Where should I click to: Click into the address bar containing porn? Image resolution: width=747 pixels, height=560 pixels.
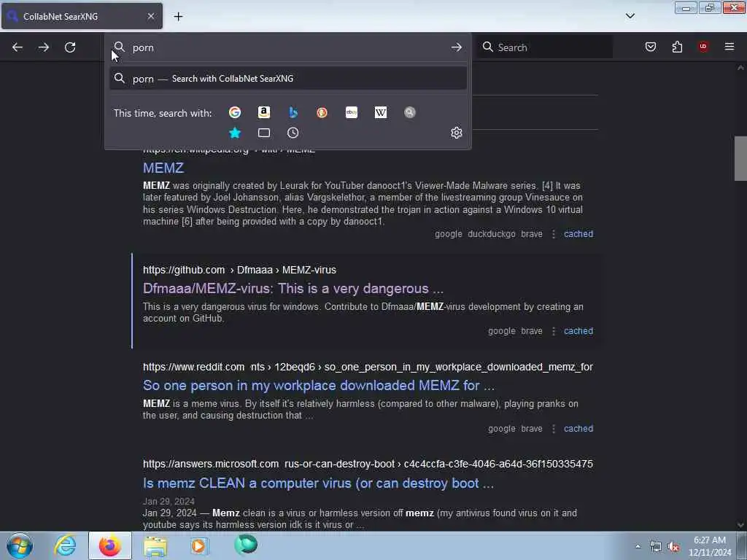(x=288, y=47)
